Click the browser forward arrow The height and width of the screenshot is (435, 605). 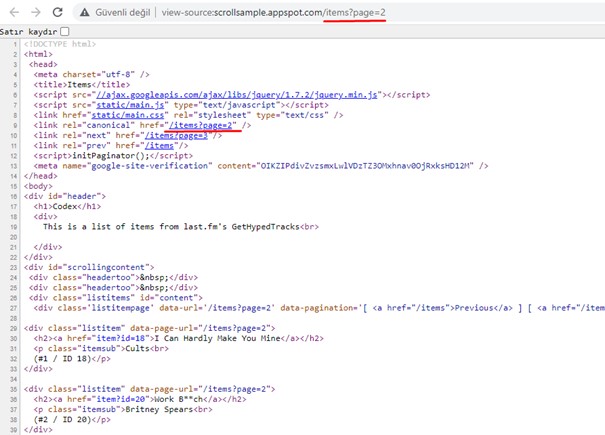(36, 12)
